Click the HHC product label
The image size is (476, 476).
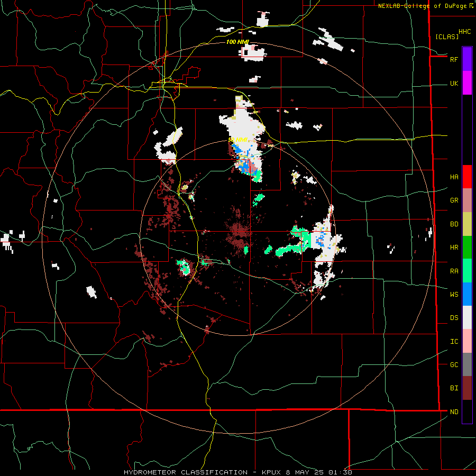click(x=465, y=32)
